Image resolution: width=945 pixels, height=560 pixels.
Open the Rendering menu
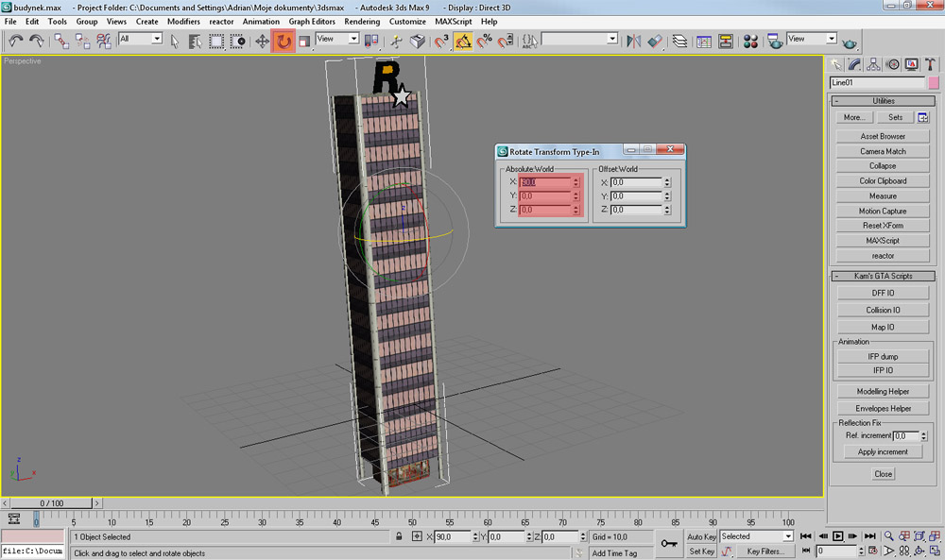tap(362, 21)
